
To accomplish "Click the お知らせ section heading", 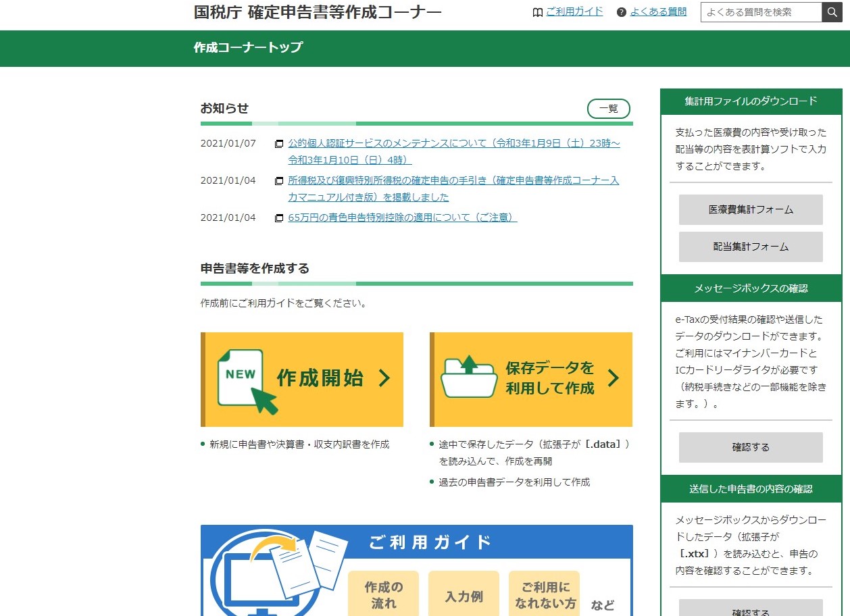I will tap(224, 108).
